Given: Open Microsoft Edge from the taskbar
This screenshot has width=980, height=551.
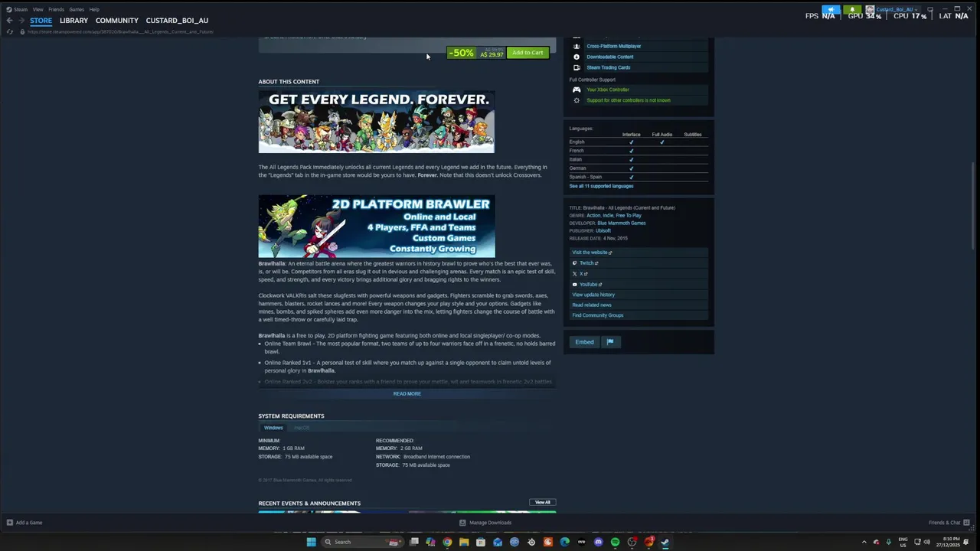Looking at the screenshot, I should click(x=565, y=542).
